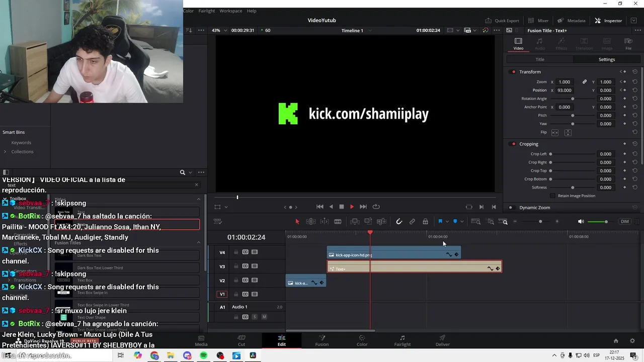This screenshot has height=362, width=644.
Task: Toggle the Inspector panel button
Action: 608,21
